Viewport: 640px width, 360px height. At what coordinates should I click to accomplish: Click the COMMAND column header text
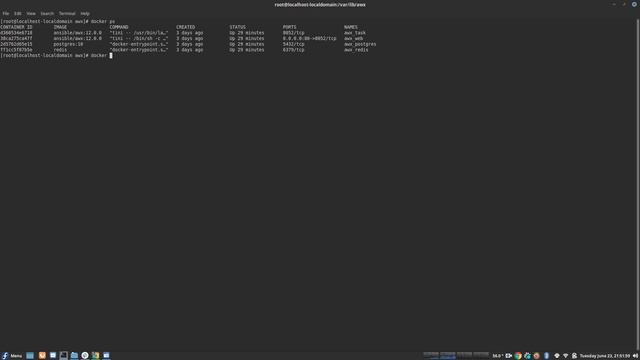tap(119, 27)
